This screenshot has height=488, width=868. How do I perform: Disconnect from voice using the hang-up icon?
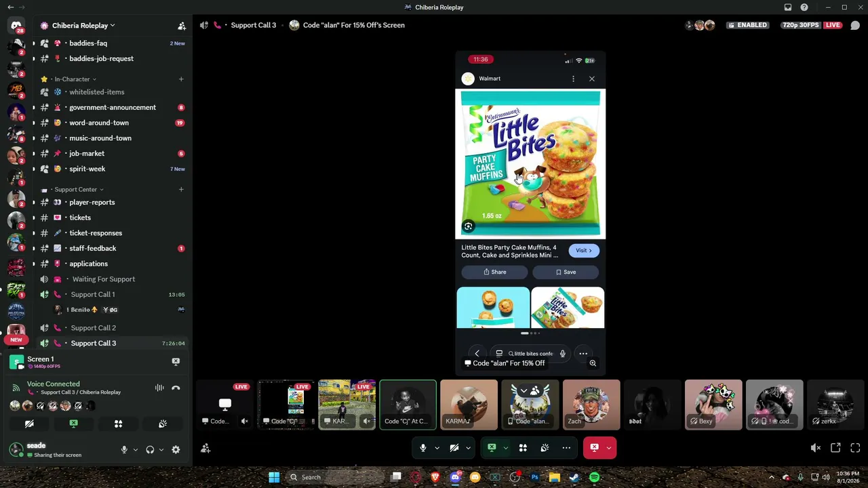coord(176,388)
